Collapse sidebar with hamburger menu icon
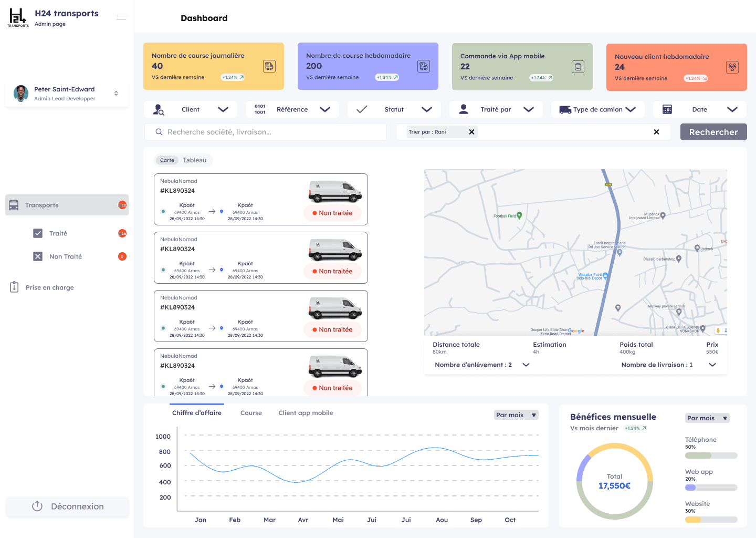 point(121,18)
